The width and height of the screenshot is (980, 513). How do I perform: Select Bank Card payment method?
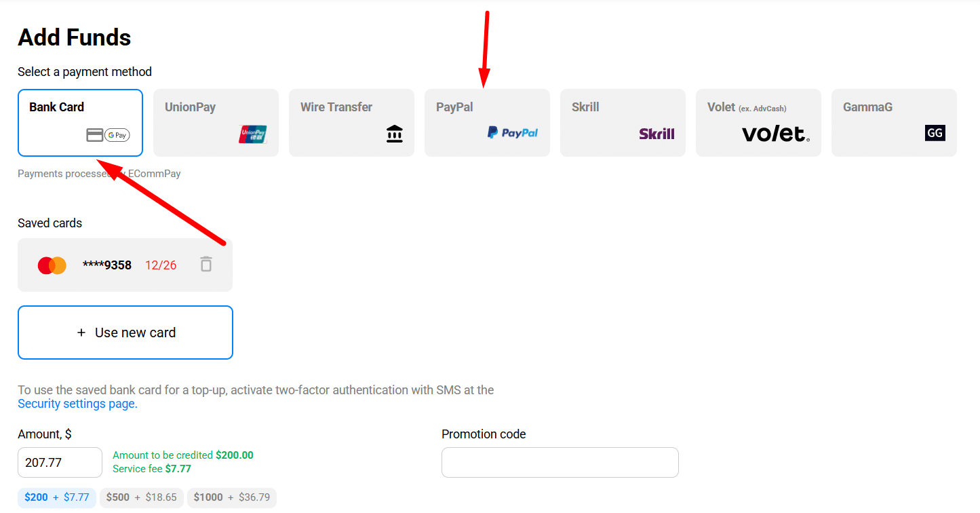pos(80,123)
